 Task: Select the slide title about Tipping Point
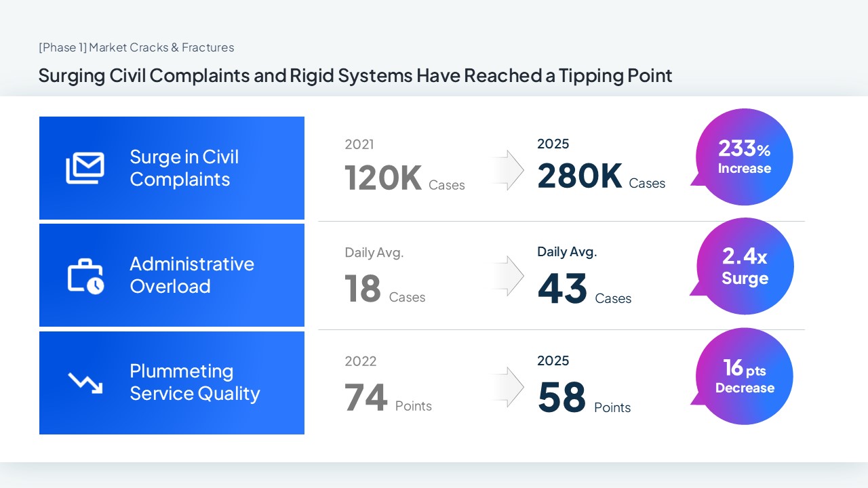click(355, 75)
